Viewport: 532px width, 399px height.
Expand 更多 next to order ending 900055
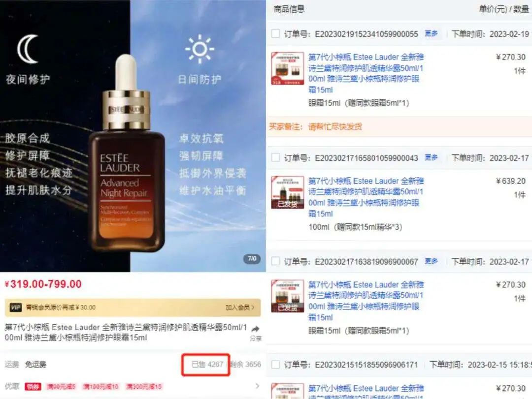(x=431, y=33)
